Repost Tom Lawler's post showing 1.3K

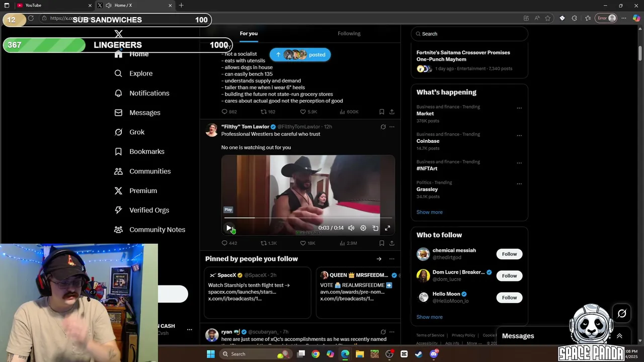(x=268, y=243)
